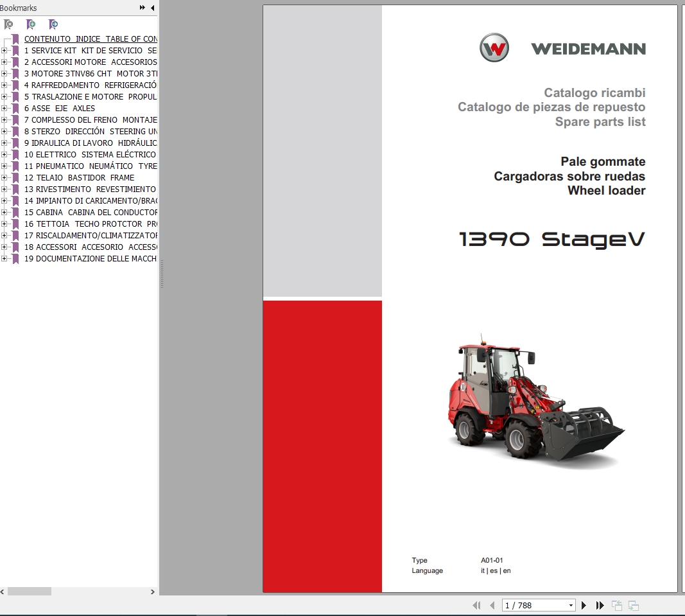
Task: Expand the 5 TRASLAZIONE E MOTORE bookmark
Action: point(4,96)
